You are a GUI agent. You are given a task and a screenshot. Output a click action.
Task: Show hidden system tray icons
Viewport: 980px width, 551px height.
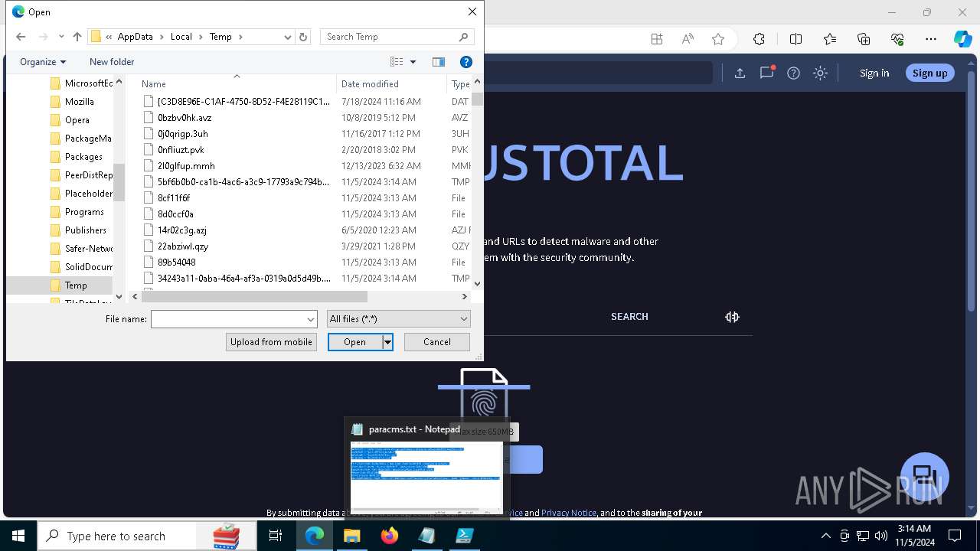click(825, 536)
